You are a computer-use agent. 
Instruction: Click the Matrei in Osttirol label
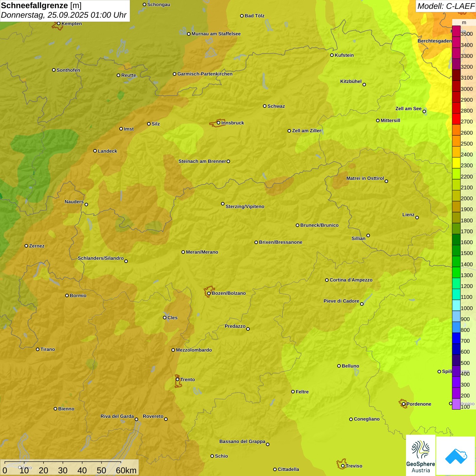click(x=365, y=178)
